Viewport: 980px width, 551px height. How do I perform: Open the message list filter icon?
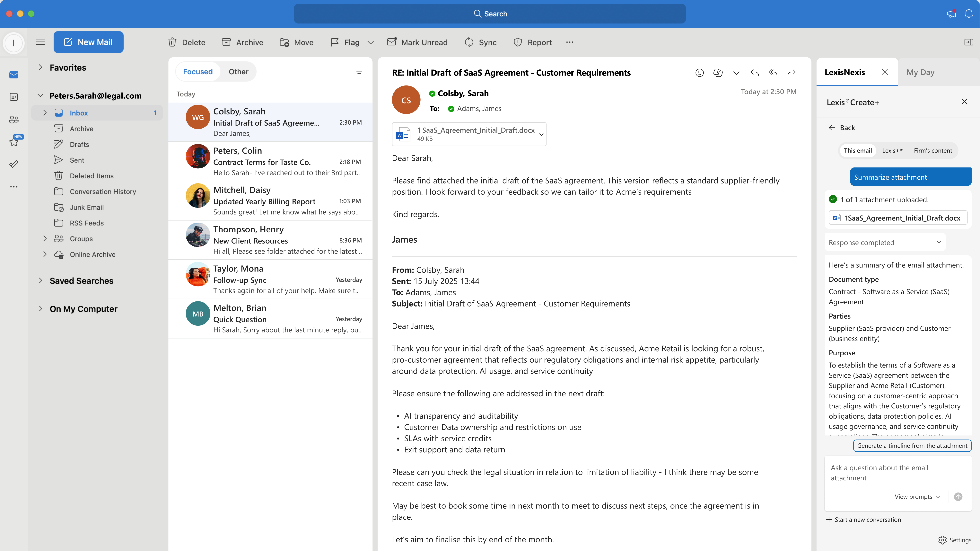click(359, 72)
